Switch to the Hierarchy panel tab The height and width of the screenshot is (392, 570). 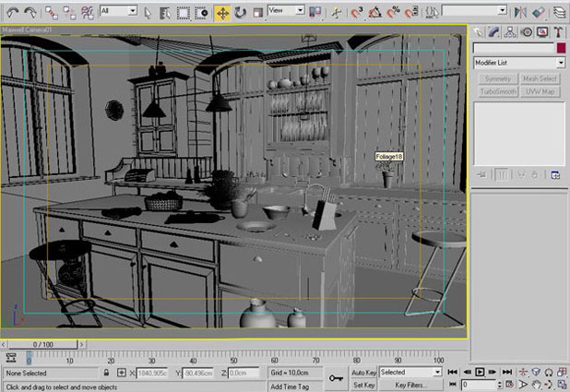coord(510,32)
